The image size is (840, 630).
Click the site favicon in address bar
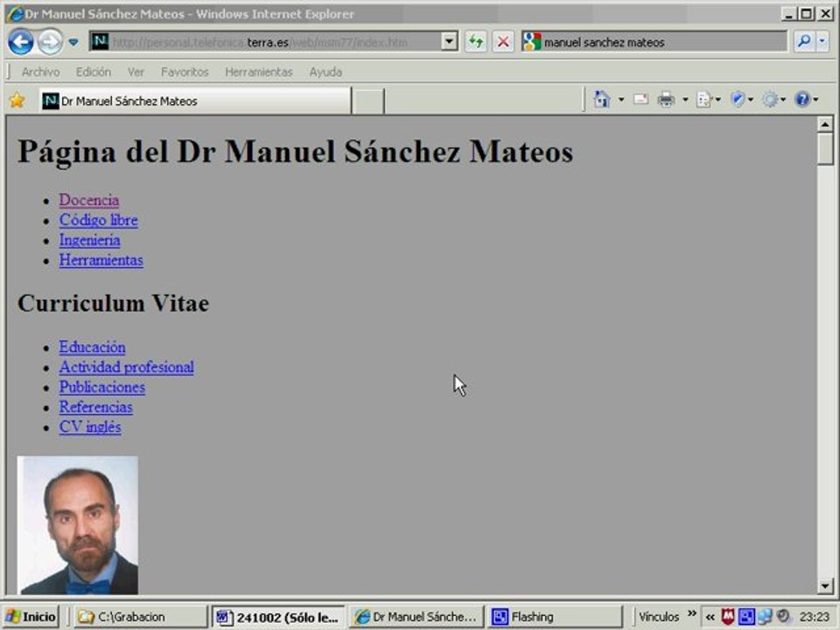tap(100, 41)
